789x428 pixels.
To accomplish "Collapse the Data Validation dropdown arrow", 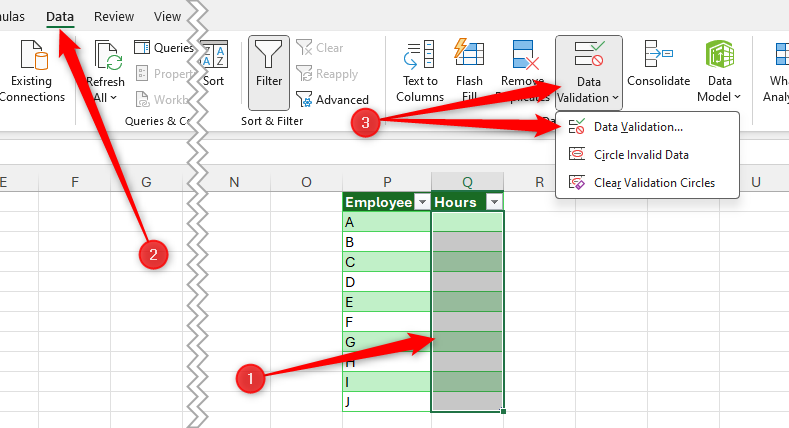I will (615, 98).
